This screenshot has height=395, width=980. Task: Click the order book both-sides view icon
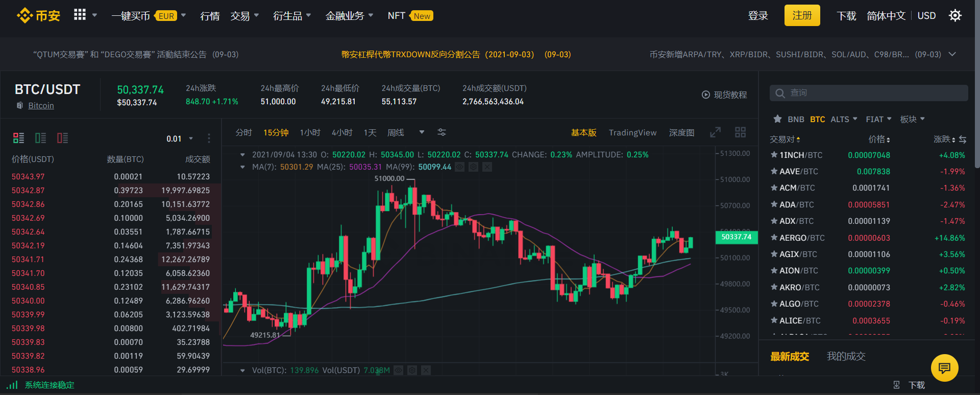[19, 138]
